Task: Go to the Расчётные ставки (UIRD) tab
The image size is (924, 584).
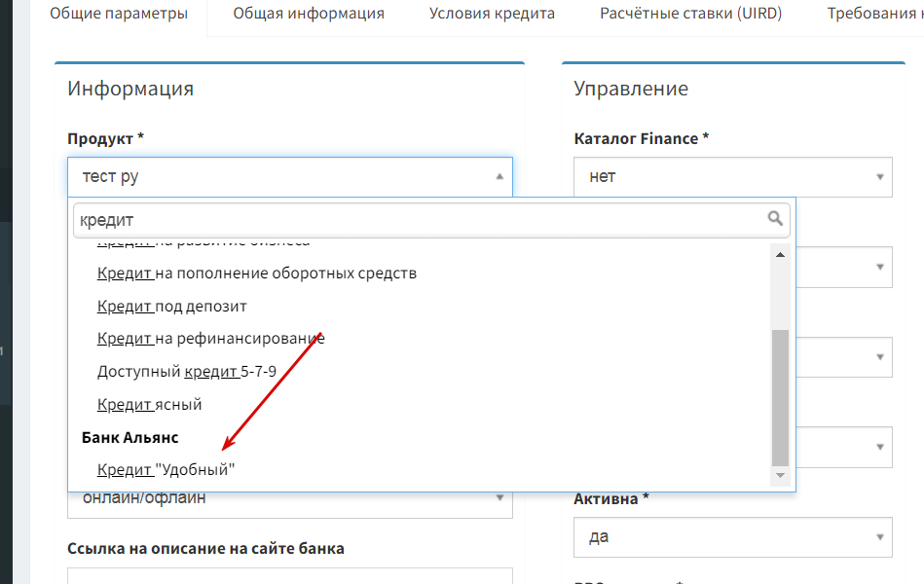Action: [690, 14]
